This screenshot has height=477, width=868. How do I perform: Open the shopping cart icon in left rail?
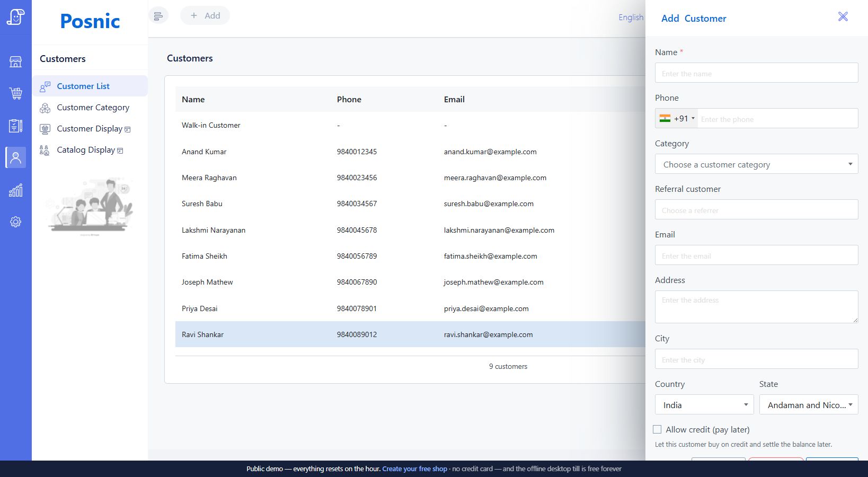15,93
